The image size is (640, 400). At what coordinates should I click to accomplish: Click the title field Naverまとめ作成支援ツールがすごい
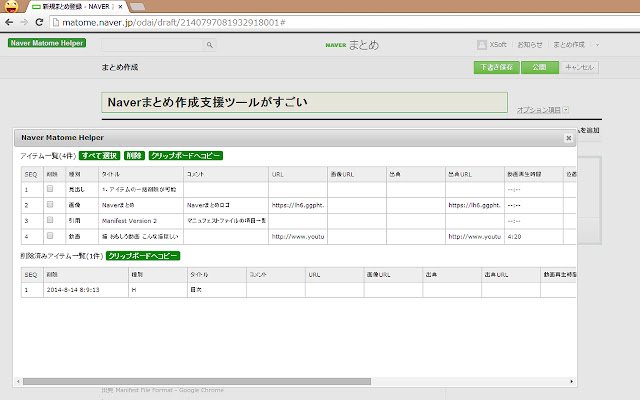(x=304, y=102)
